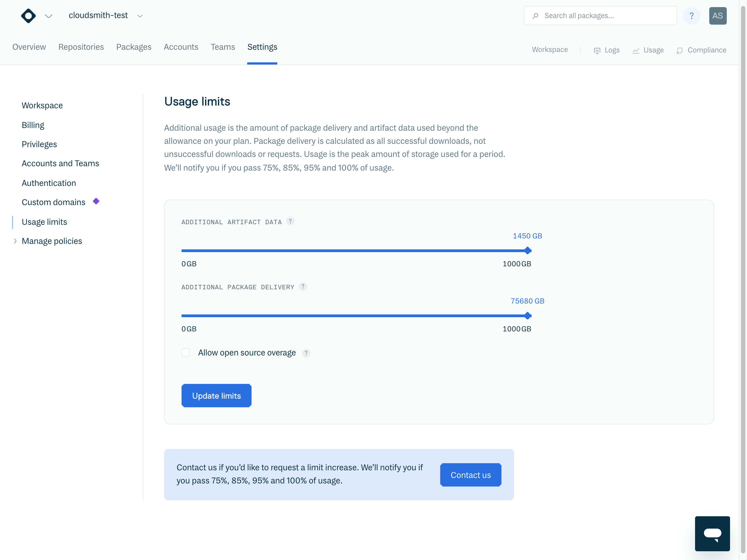
Task: Expand Manage policies in the sidebar
Action: coord(15,241)
